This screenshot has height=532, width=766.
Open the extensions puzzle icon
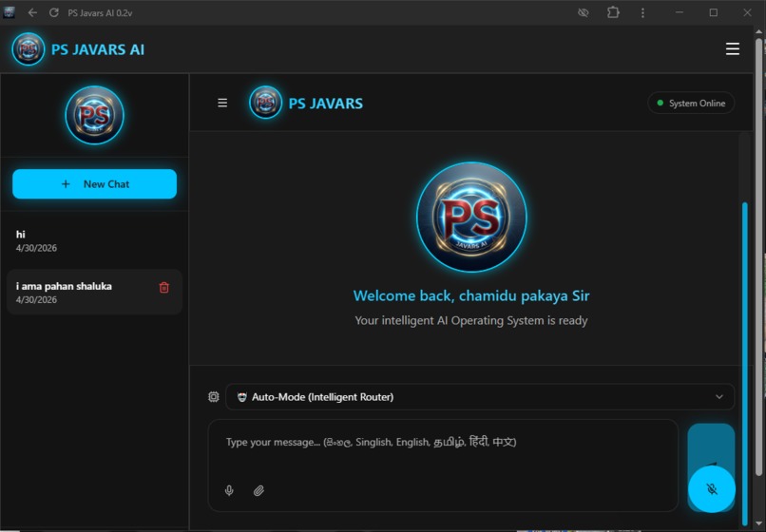(x=613, y=12)
